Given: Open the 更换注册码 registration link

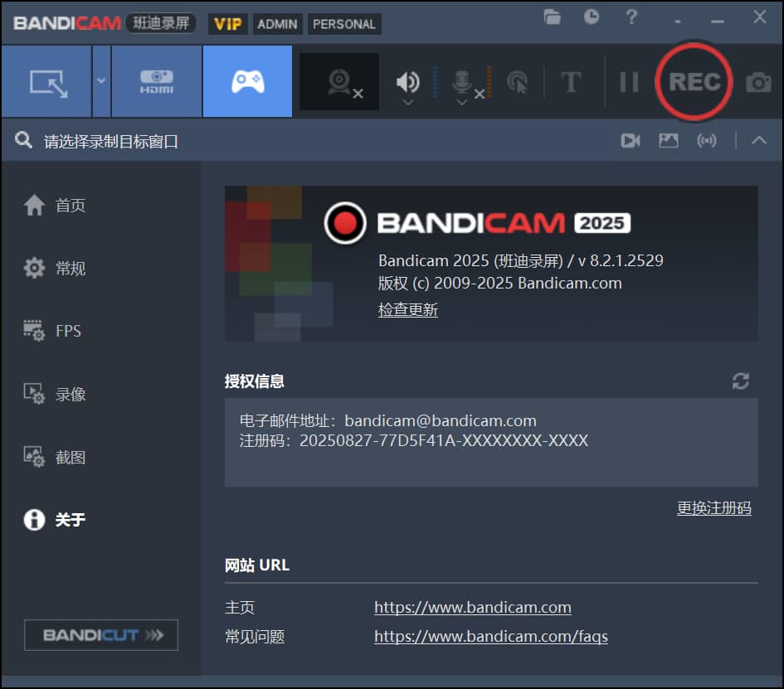Looking at the screenshot, I should (714, 508).
